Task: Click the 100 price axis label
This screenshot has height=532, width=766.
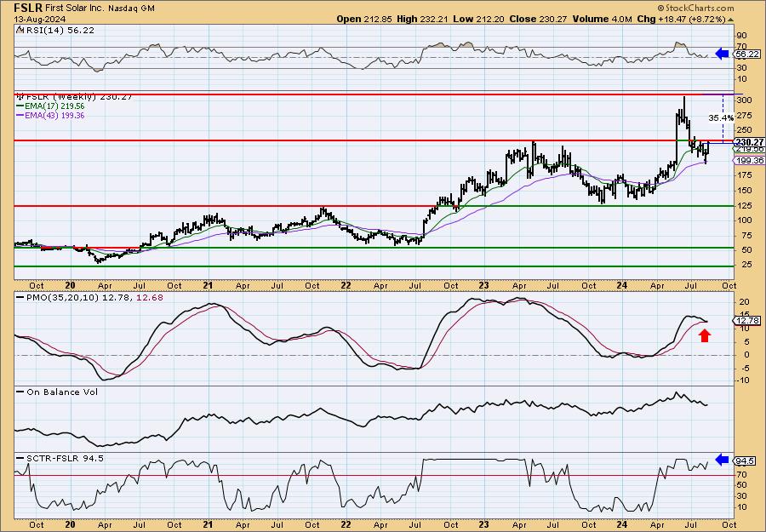Action: pyautogui.click(x=745, y=220)
